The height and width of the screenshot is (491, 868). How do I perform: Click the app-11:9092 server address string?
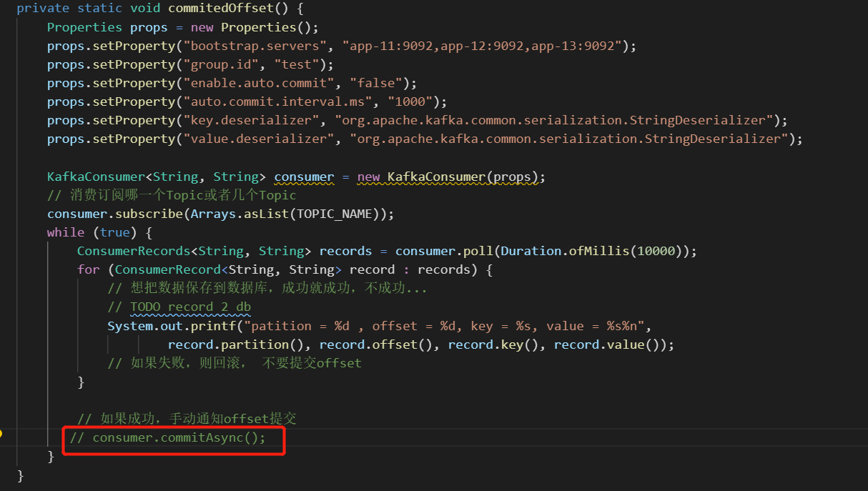click(392, 46)
